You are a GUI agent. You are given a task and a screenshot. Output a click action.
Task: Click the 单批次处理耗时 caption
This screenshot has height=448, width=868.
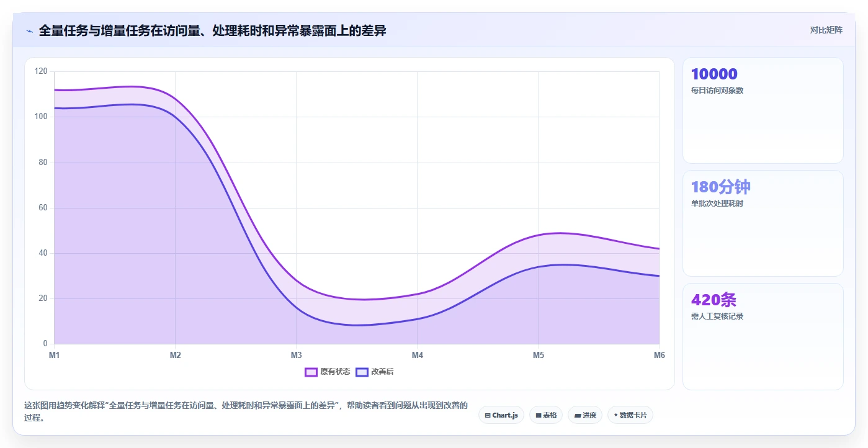tap(717, 204)
